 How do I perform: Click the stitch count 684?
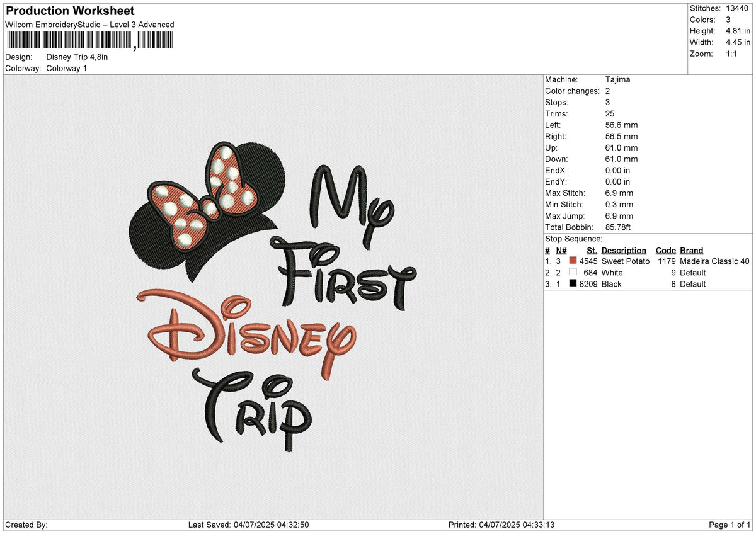(590, 272)
